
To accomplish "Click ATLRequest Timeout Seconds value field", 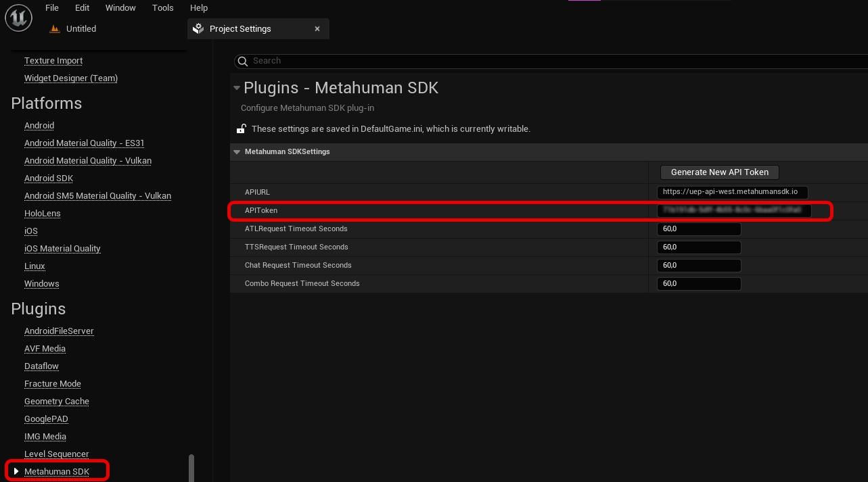I will coord(698,229).
